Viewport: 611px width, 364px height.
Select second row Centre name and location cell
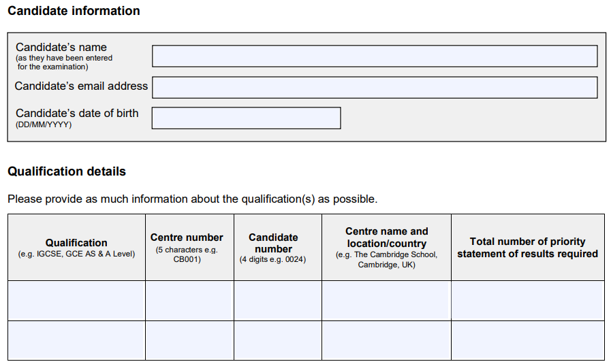point(386,340)
